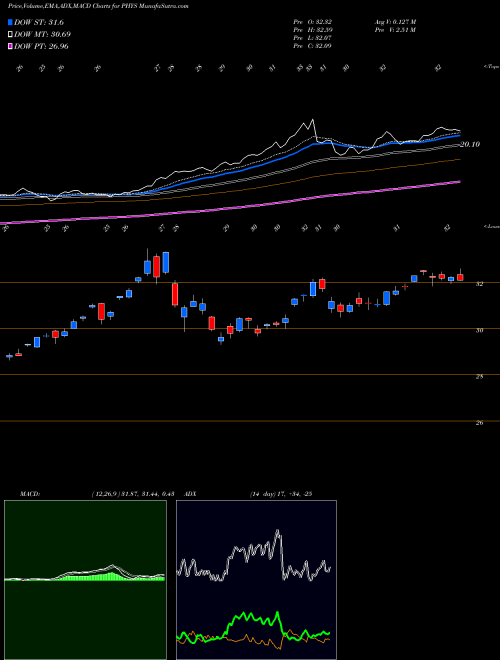Click the MACD panel title
Viewport: 500px width, 660px height.
[x=30, y=494]
